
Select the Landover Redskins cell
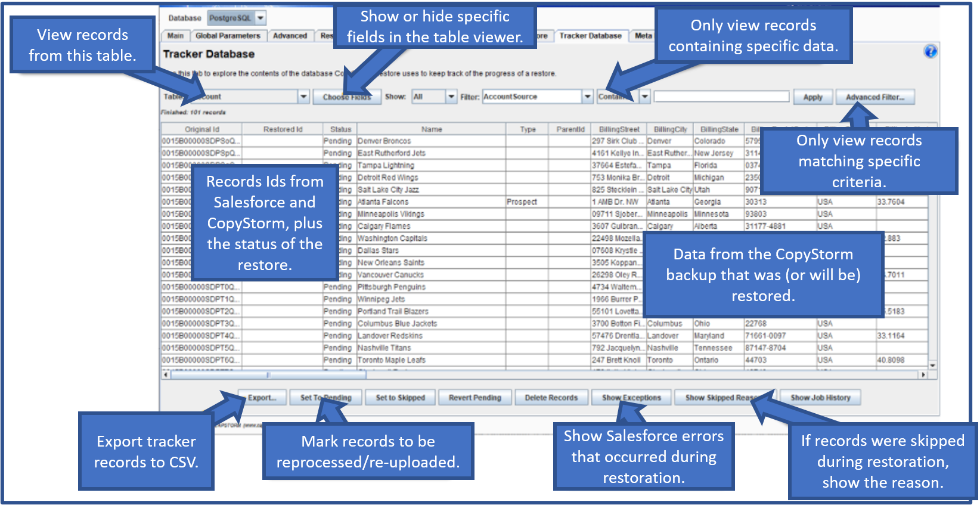pos(432,336)
